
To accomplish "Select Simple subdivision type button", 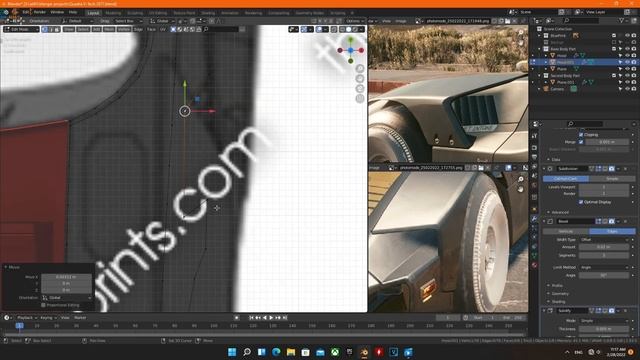I will [x=612, y=179].
